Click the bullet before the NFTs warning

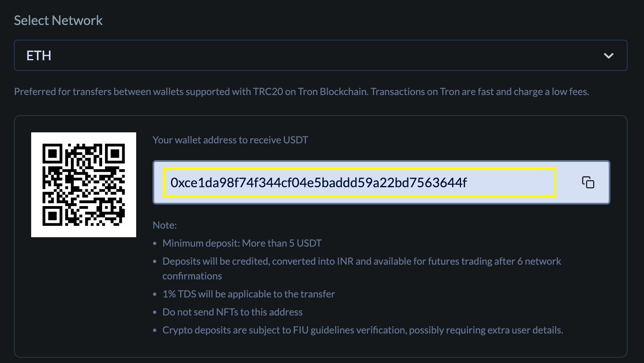click(155, 312)
